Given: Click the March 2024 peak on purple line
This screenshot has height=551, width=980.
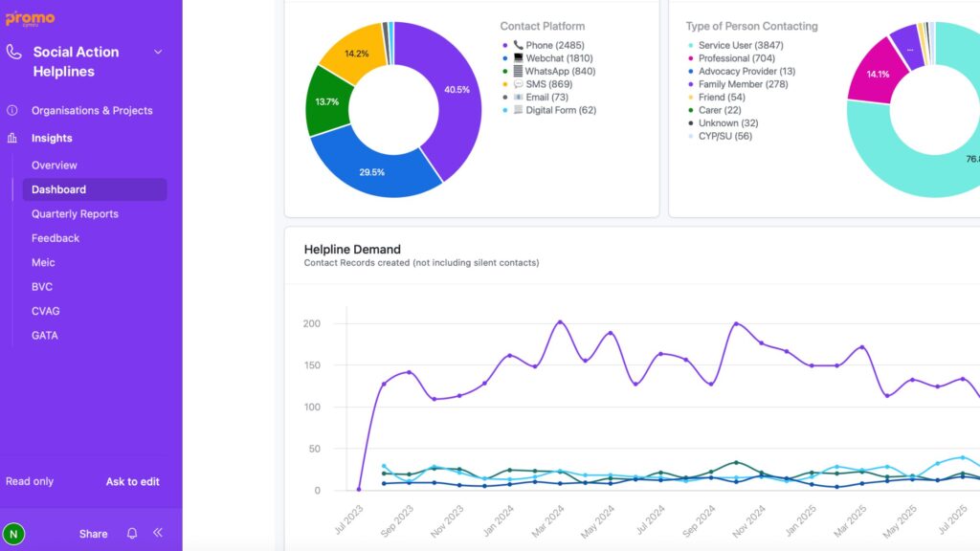Looking at the screenshot, I should [561, 322].
